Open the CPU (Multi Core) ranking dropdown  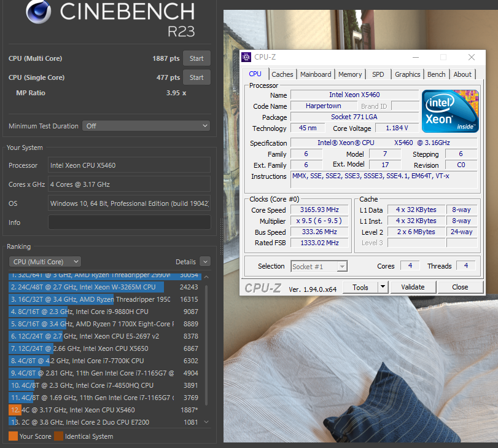coord(45,262)
